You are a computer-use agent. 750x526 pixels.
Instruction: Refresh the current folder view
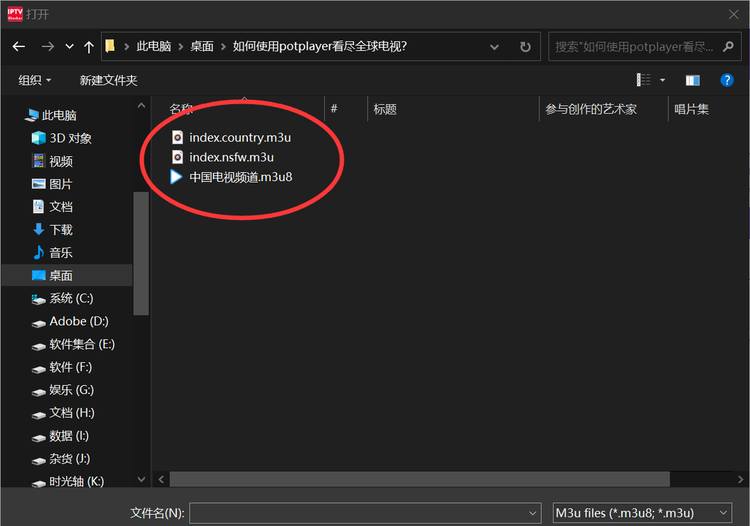[525, 46]
